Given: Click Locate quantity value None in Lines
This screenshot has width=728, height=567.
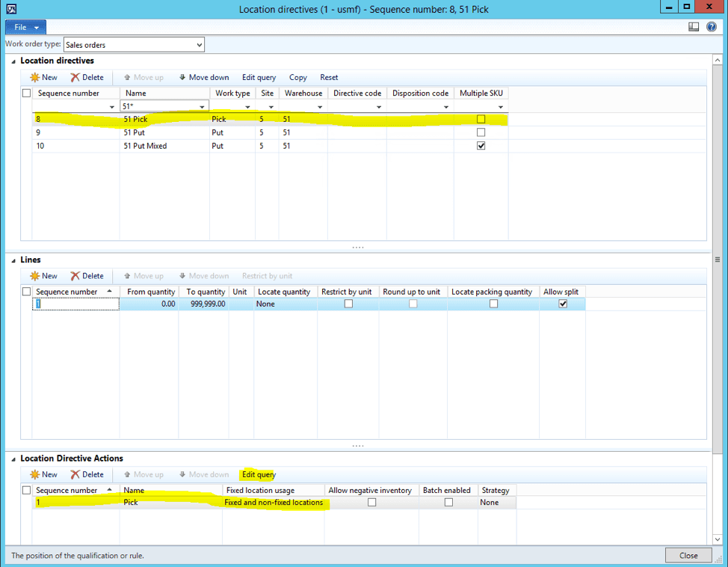Looking at the screenshot, I should [265, 304].
